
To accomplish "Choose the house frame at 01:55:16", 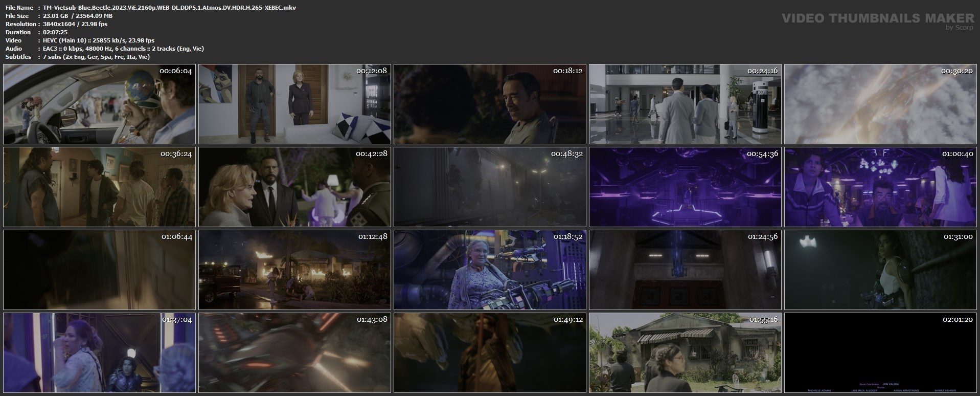I will (x=685, y=353).
